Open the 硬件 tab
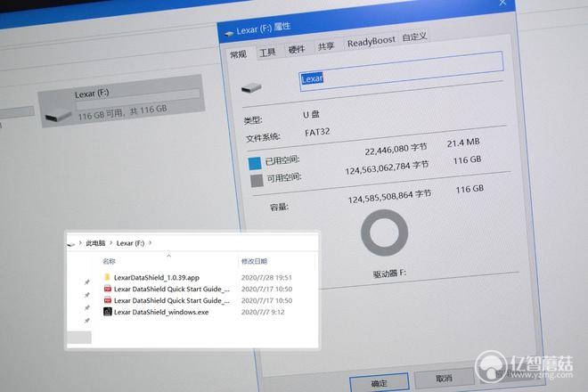588x392 pixels. tap(297, 49)
